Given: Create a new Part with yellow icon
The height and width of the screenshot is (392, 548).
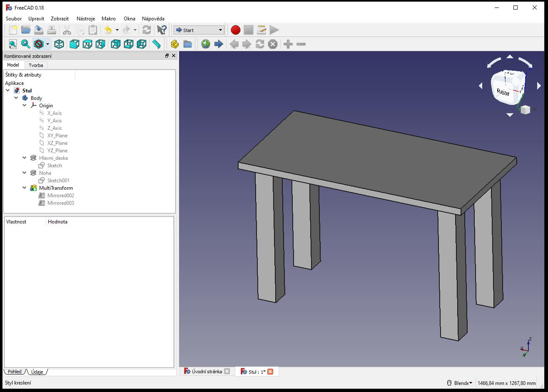Looking at the screenshot, I should (x=175, y=44).
